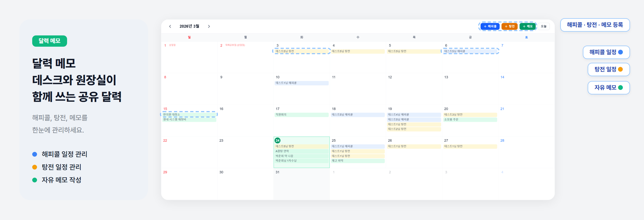Click the orange '+ 탕전' add button
644x220 pixels.
[509, 26]
